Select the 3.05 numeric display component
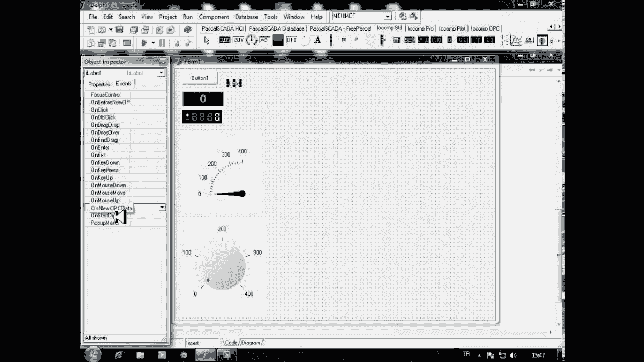644x362 pixels. 225,40
